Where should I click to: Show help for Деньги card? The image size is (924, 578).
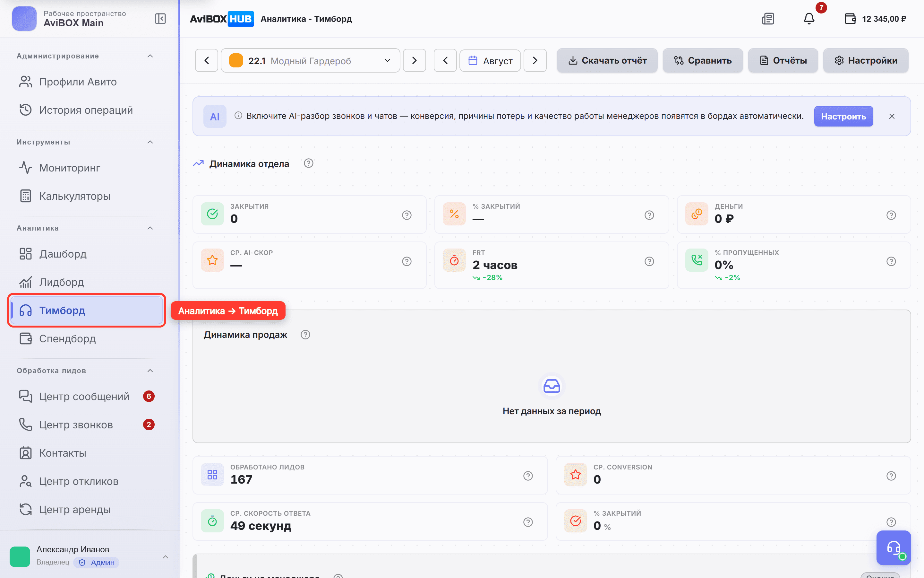(x=891, y=215)
